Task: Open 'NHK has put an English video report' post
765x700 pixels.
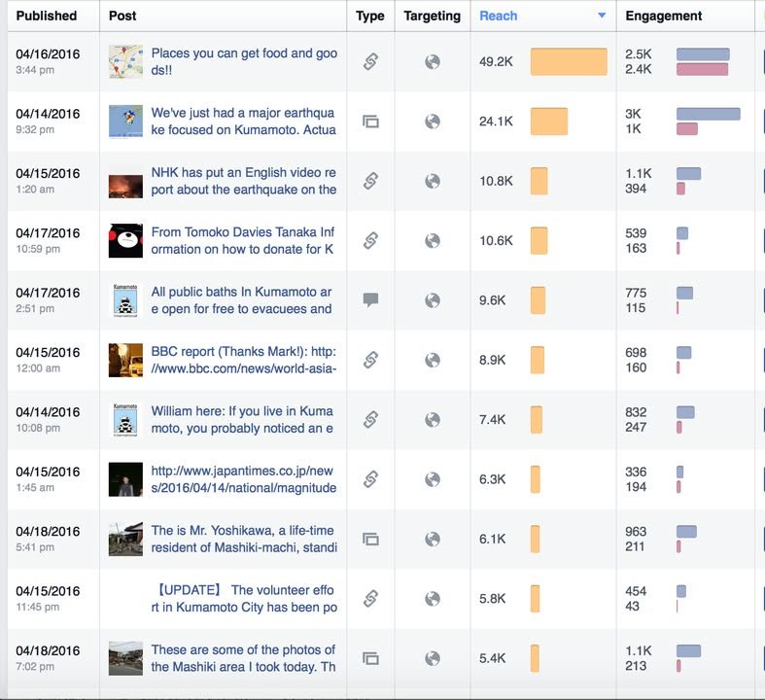Action: tap(243, 182)
